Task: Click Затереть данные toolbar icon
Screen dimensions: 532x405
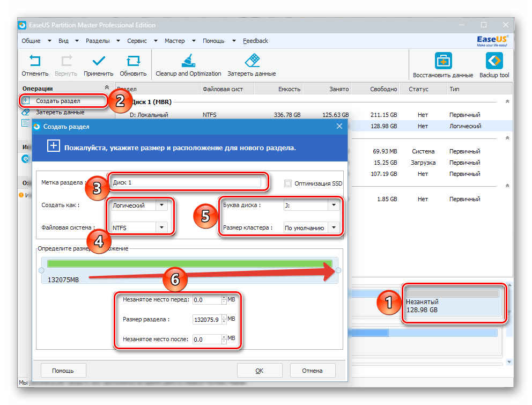Action: [x=252, y=61]
